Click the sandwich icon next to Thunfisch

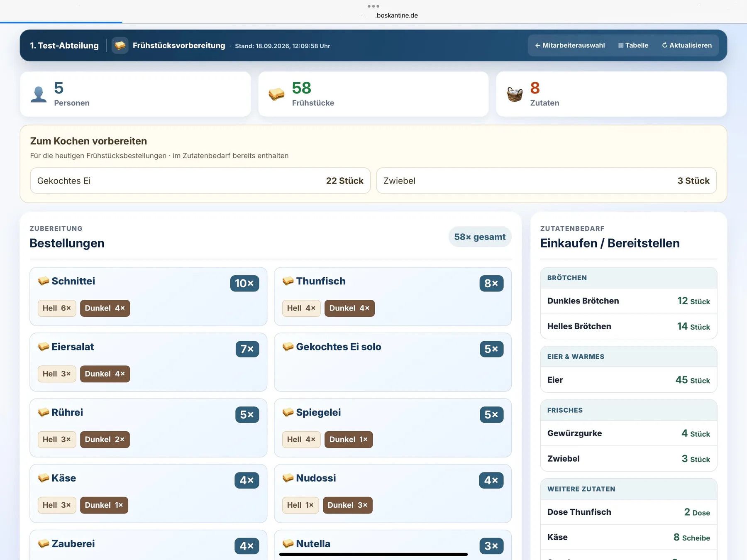click(x=288, y=281)
